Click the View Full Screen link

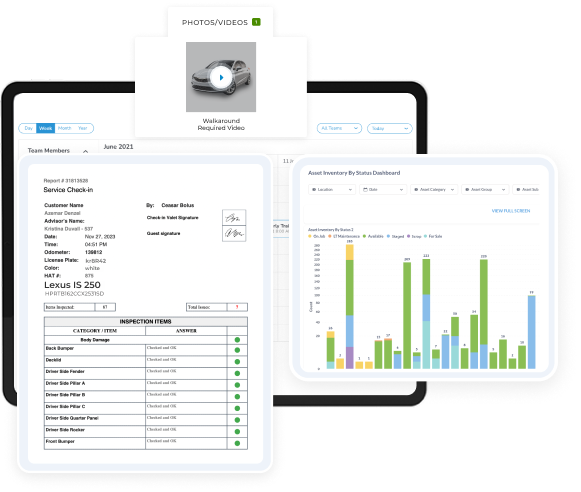511,211
